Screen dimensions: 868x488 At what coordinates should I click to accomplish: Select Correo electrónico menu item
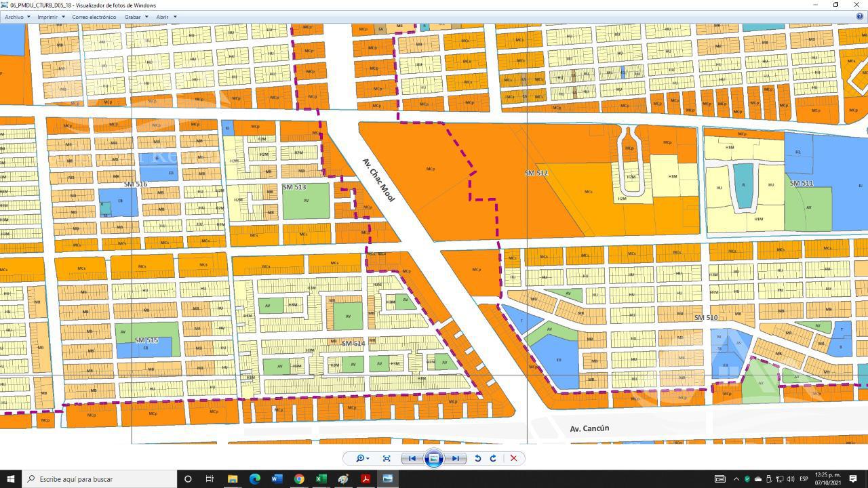pos(94,17)
